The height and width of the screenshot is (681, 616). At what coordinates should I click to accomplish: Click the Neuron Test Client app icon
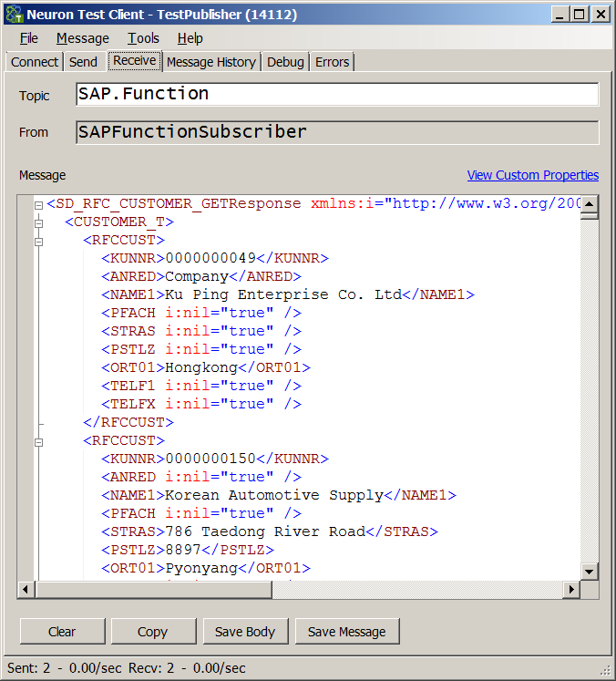(14, 15)
